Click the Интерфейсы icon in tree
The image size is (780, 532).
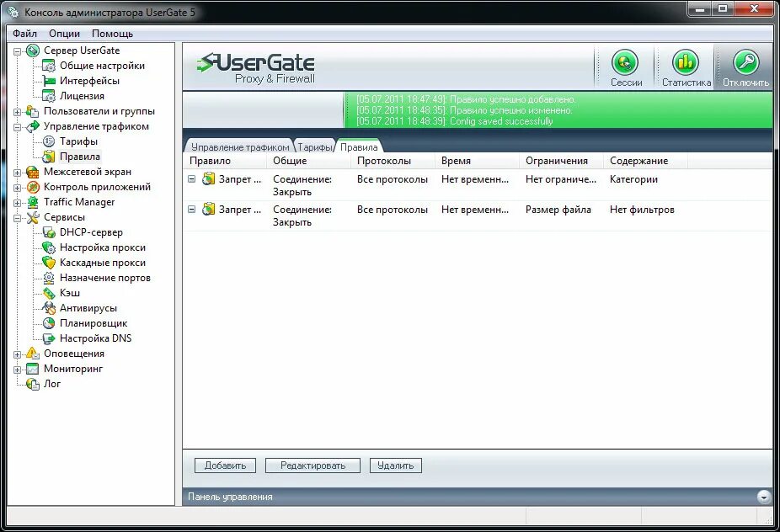click(x=49, y=81)
